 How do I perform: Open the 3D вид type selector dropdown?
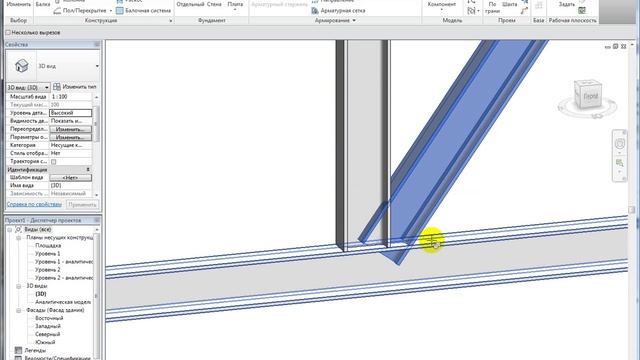tap(97, 66)
